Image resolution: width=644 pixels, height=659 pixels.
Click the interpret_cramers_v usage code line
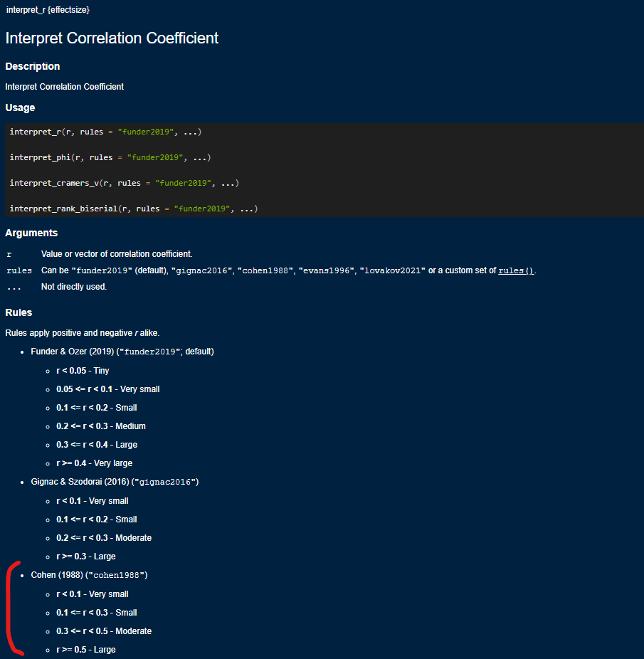[x=124, y=183]
